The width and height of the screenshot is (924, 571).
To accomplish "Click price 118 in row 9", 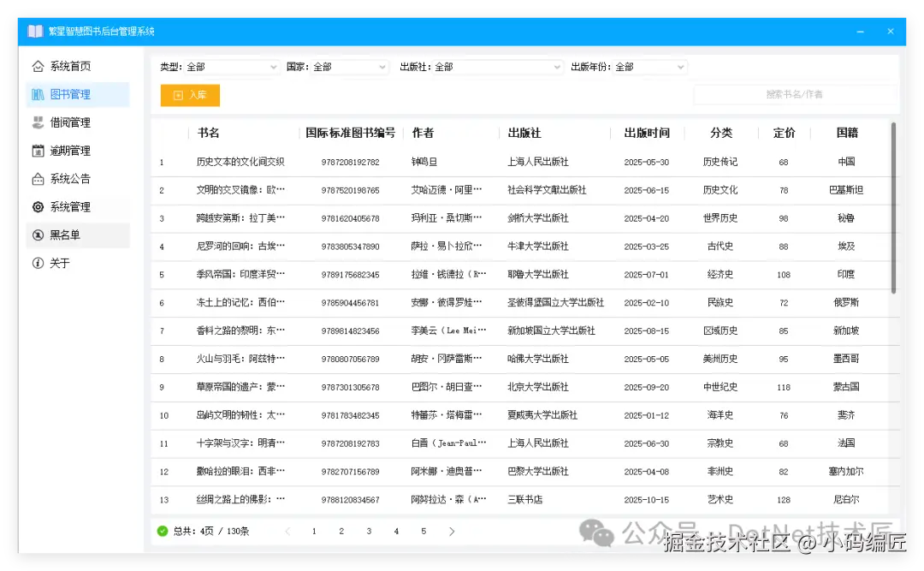I will (784, 388).
